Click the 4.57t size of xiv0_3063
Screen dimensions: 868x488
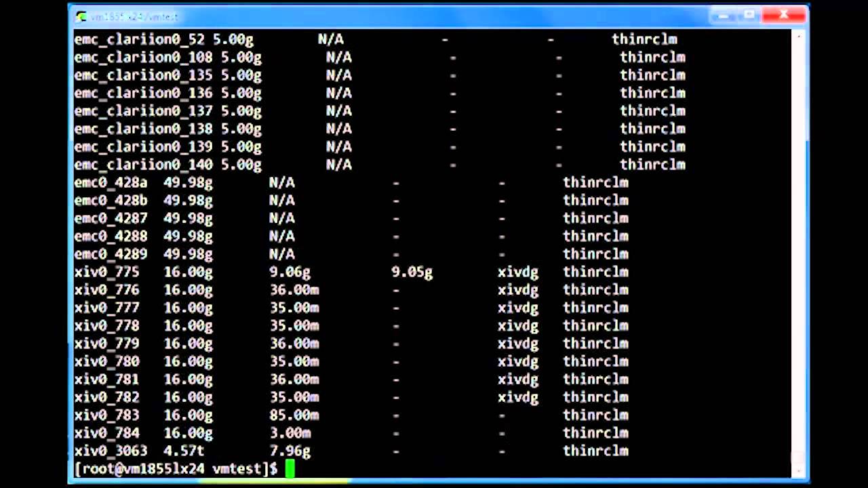tap(184, 451)
